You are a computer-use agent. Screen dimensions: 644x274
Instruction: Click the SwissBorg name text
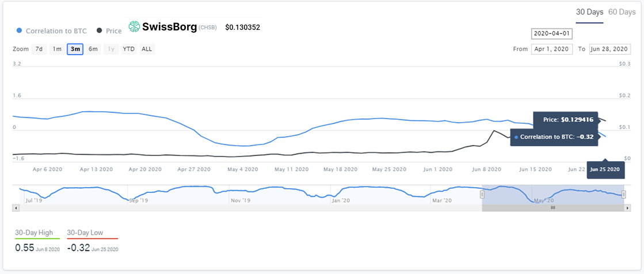pyautogui.click(x=169, y=27)
